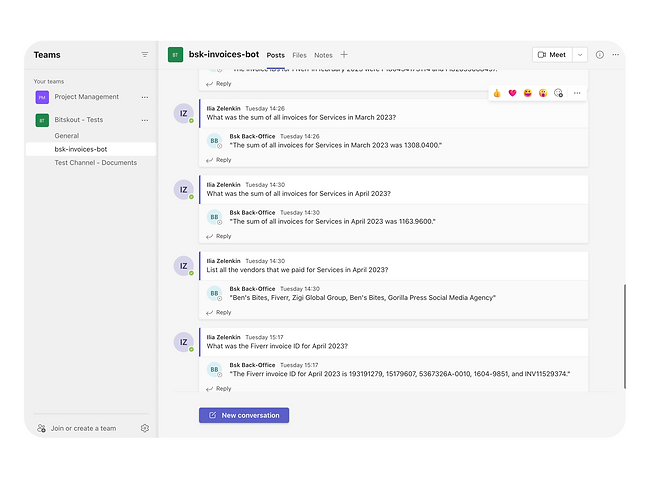Click IZ avatar on sum for April 2023 question
The image size is (650, 479).
(183, 190)
